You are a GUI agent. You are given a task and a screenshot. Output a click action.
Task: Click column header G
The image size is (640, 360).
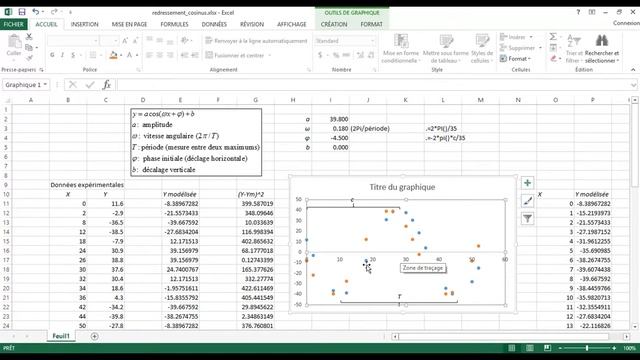256,100
